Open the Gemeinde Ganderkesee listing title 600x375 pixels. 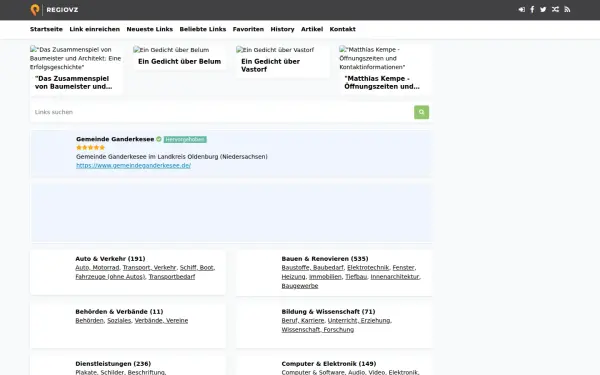pyautogui.click(x=115, y=139)
